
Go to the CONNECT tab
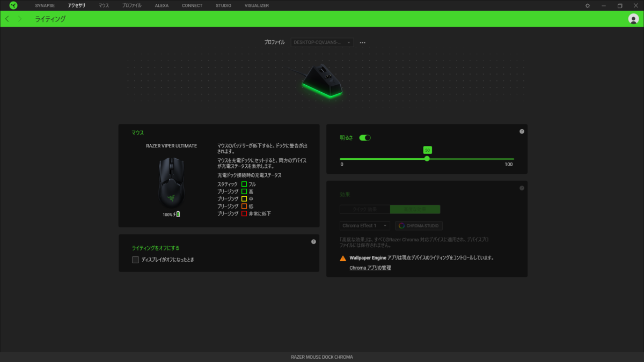(192, 5)
